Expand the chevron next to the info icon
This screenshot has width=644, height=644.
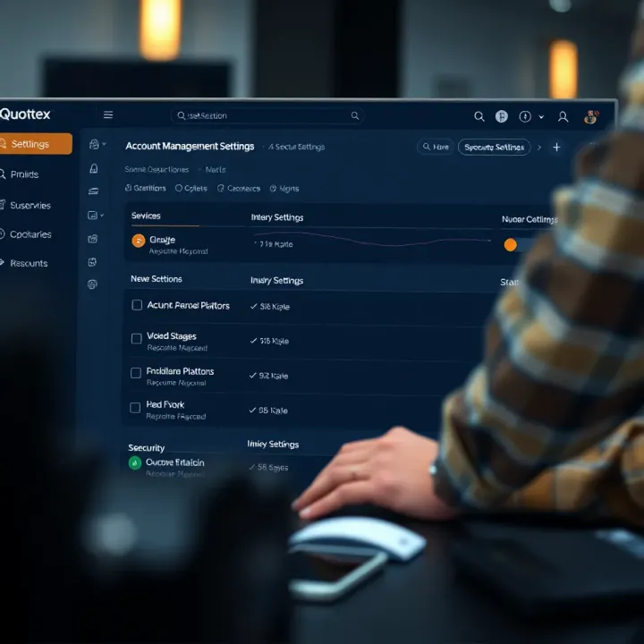tap(541, 117)
